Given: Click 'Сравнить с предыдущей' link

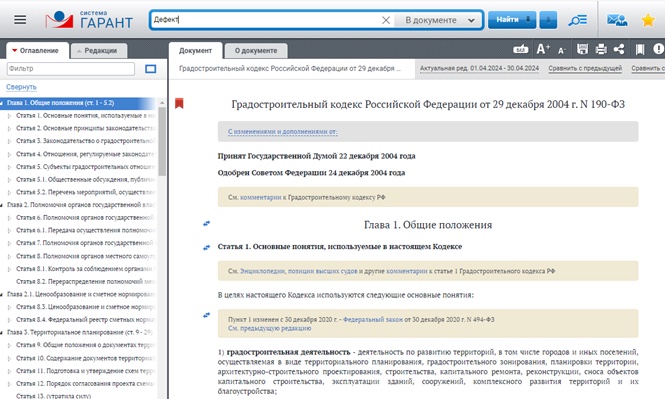Looking at the screenshot, I should (585, 68).
